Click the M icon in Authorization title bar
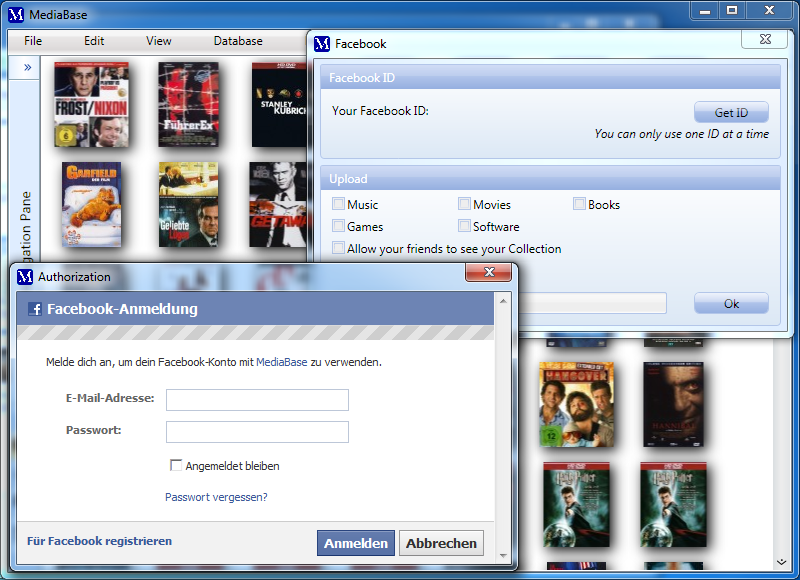Image resolution: width=800 pixels, height=580 pixels. [24, 276]
